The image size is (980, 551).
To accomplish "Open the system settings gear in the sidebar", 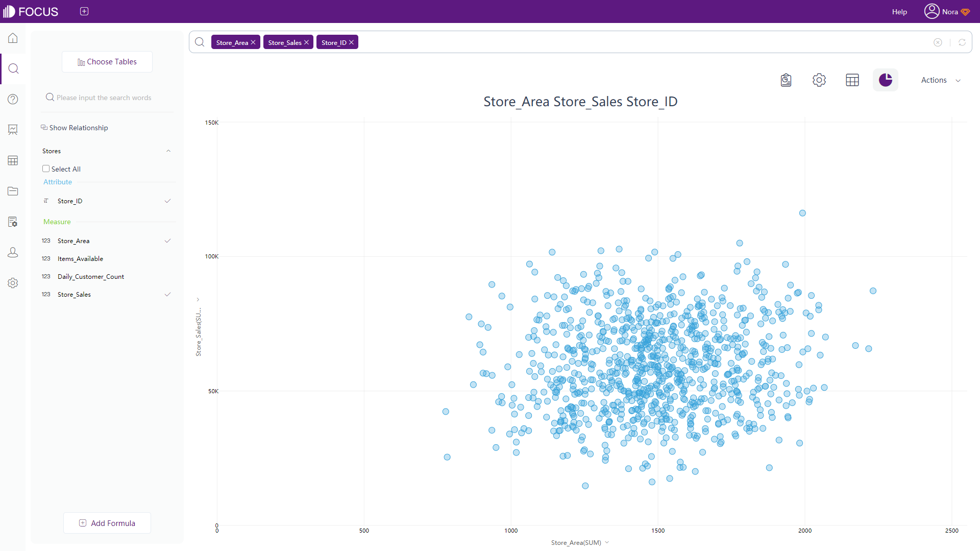I will (x=13, y=283).
